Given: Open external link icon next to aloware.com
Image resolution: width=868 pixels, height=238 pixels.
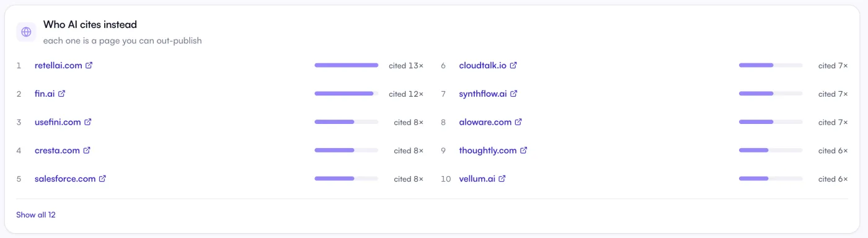Looking at the screenshot, I should (518, 122).
